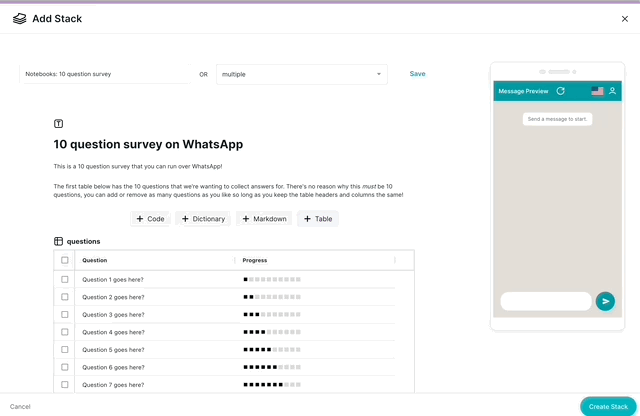Check the Question 1 row checkbox

[x=64, y=279]
